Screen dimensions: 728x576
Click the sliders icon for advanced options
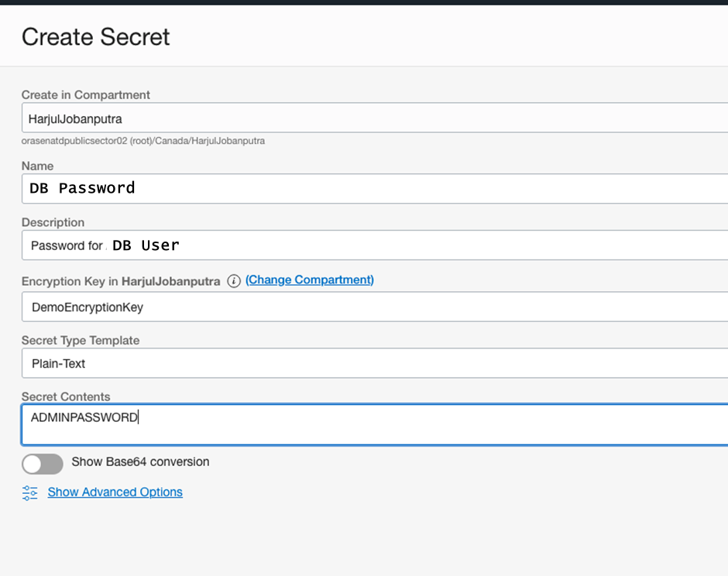(x=30, y=493)
